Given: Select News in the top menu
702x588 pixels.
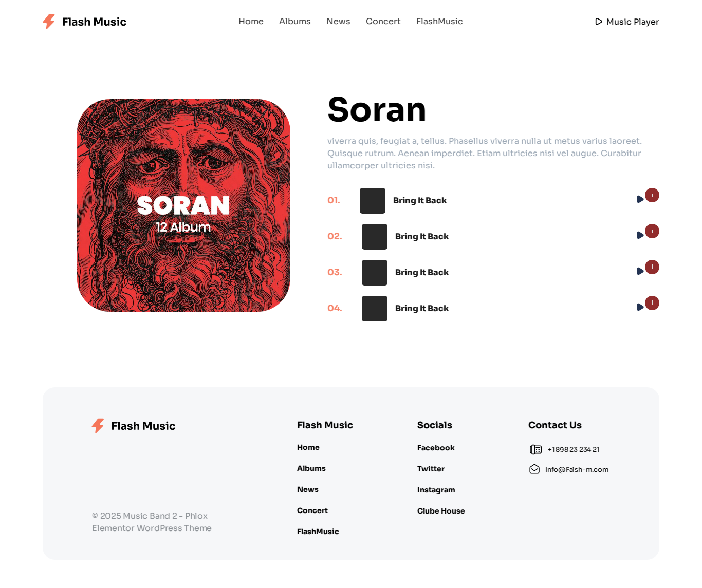Looking at the screenshot, I should coord(338,22).
